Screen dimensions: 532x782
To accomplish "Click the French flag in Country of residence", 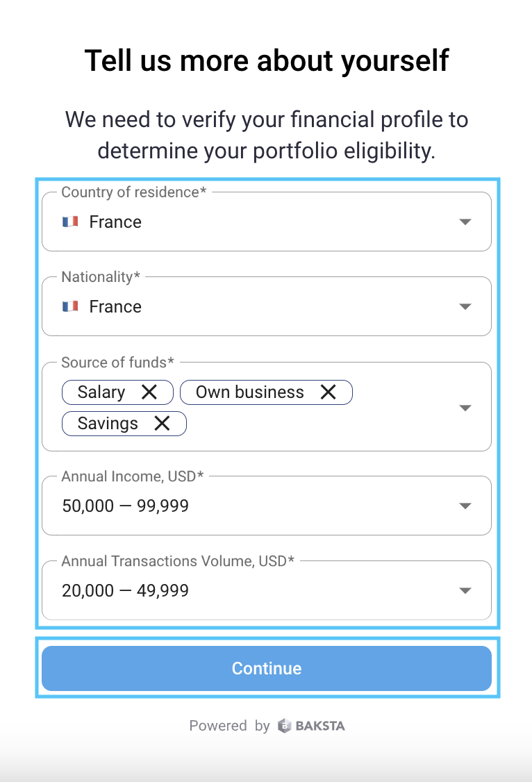I will pyautogui.click(x=69, y=222).
